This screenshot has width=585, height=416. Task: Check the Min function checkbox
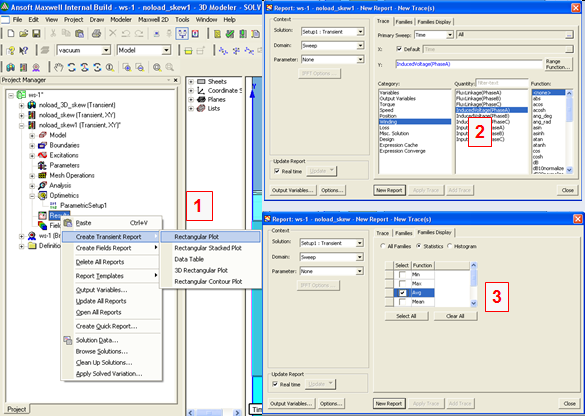click(402, 275)
